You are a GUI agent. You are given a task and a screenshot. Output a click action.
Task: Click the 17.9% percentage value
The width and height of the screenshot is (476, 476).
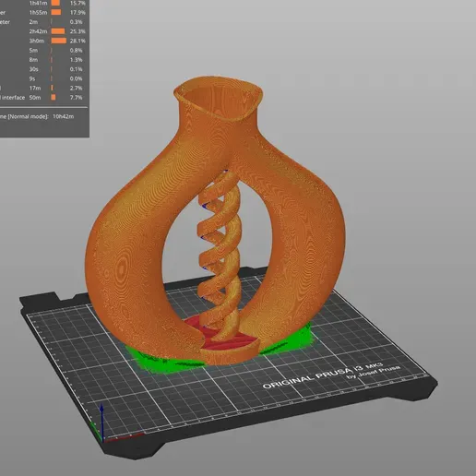(x=77, y=13)
